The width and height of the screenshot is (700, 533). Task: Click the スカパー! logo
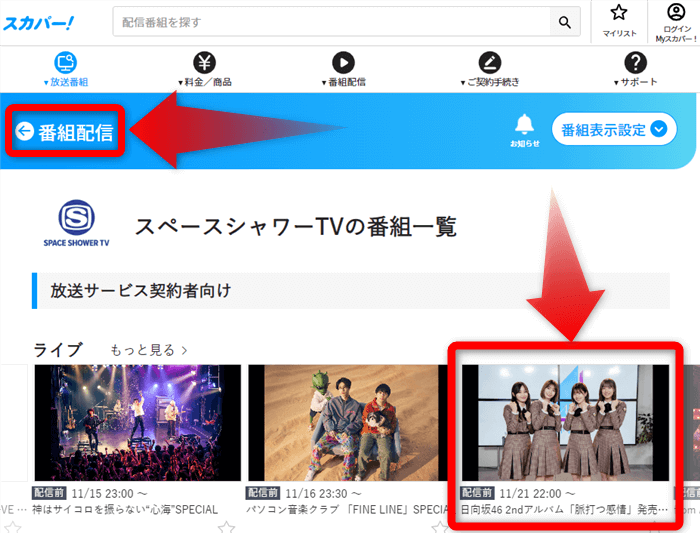[x=38, y=23]
